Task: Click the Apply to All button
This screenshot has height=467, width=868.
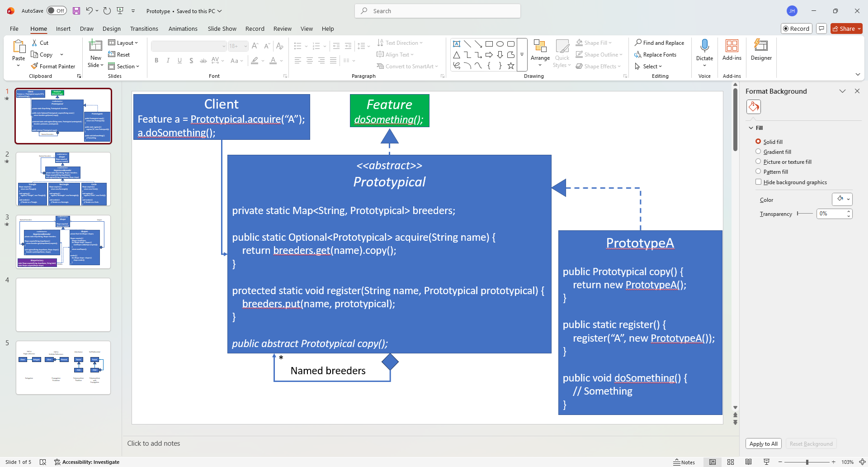Action: (763, 443)
